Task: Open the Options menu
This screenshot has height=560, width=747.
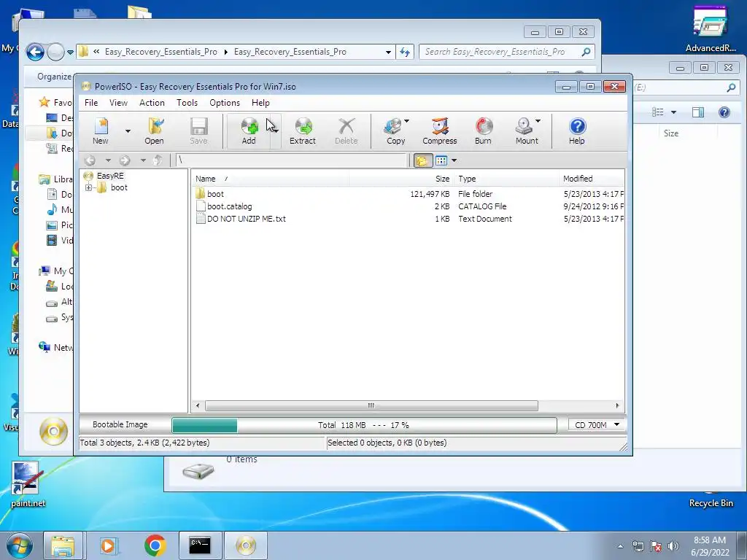Action: (x=225, y=103)
